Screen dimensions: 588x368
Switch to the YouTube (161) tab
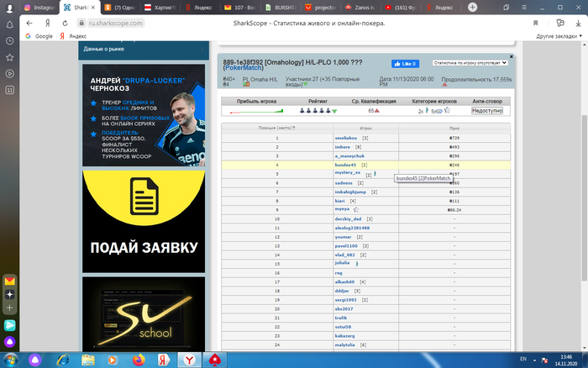pos(401,8)
